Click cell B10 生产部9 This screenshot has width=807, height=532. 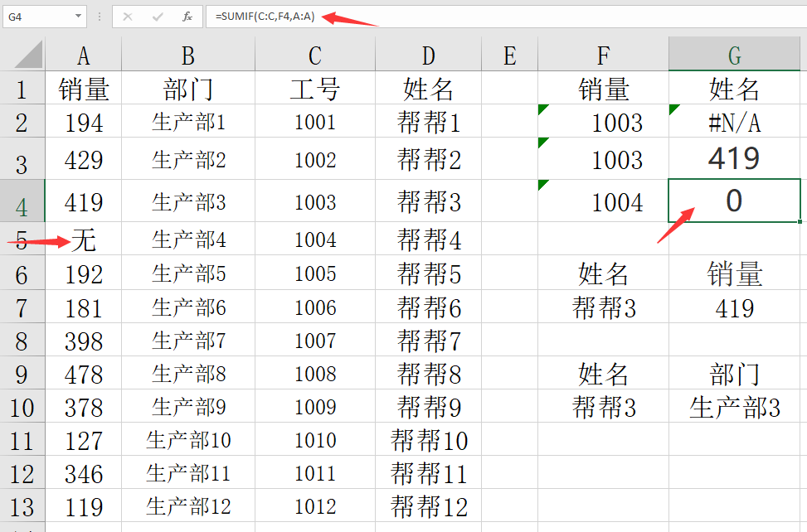coord(188,406)
